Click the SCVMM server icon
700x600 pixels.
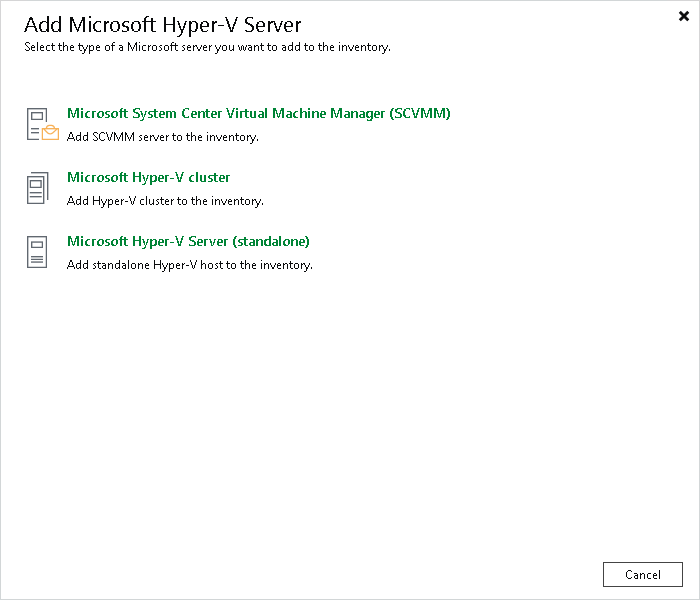click(42, 124)
